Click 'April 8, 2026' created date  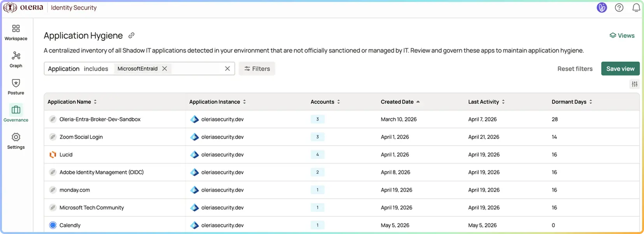click(x=395, y=172)
